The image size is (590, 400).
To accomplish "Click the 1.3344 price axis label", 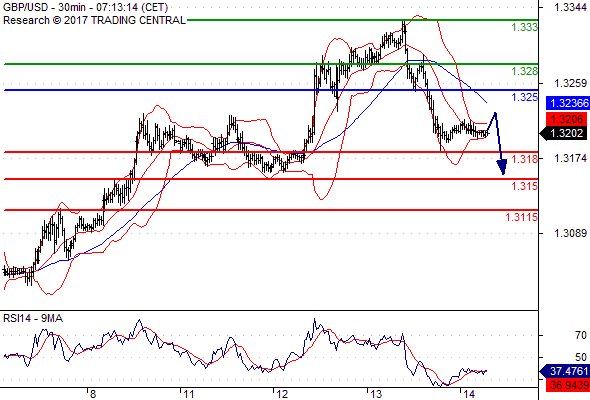I will 570,8.
